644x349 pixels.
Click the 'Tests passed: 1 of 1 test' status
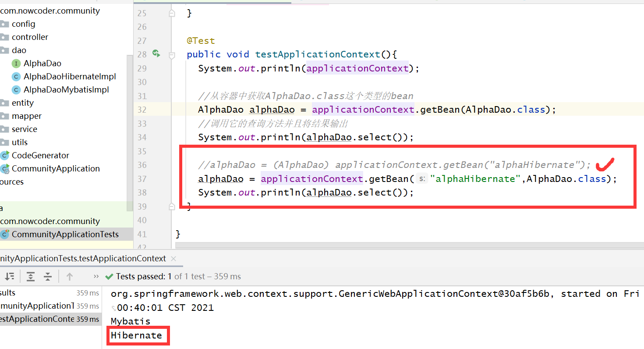[178, 276]
